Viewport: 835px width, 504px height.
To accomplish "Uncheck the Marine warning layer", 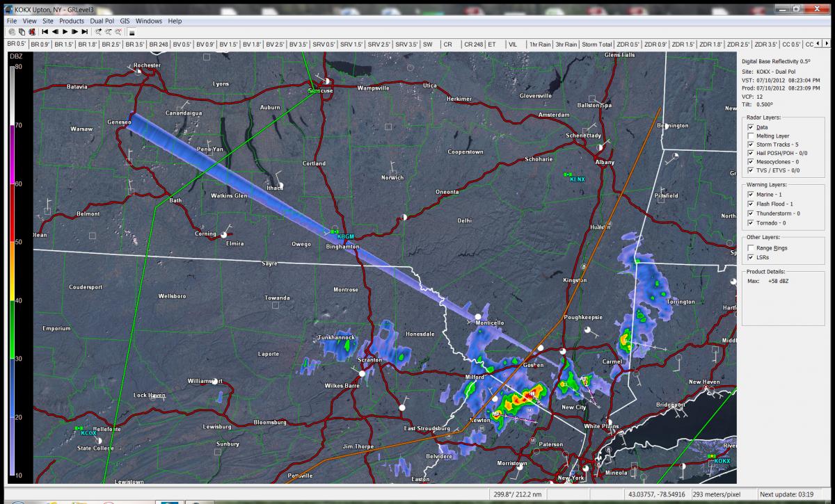I will coord(750,195).
